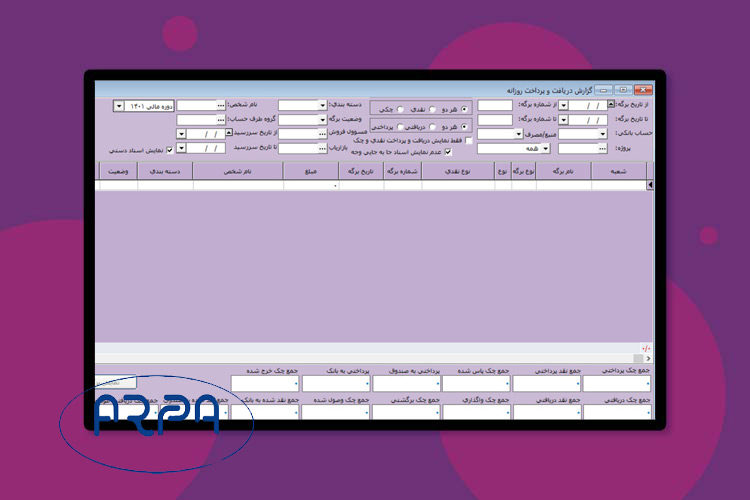Open the نام شخص lookup ellipsis button

(221, 105)
